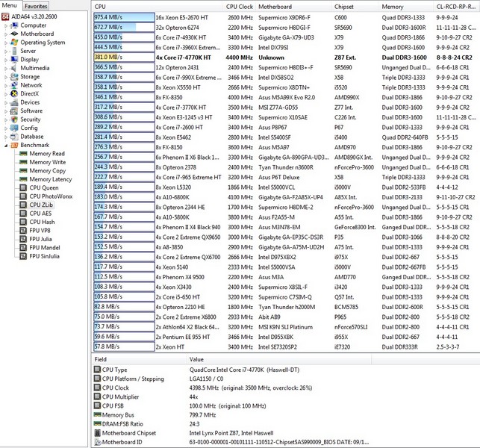Open the Operating System Windows-flag icon
Image resolution: width=480 pixels, height=448 pixels.
point(14,43)
